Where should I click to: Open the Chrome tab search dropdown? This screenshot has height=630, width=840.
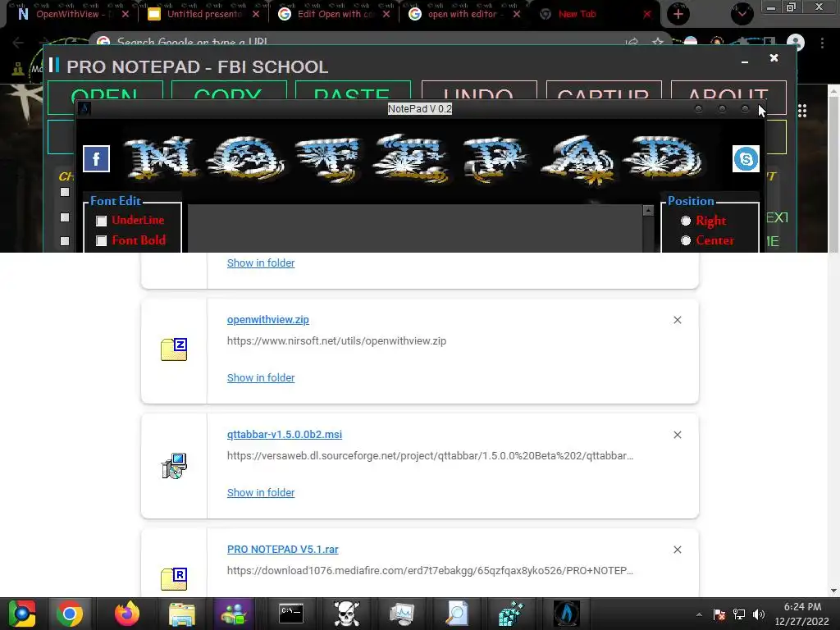(x=742, y=14)
